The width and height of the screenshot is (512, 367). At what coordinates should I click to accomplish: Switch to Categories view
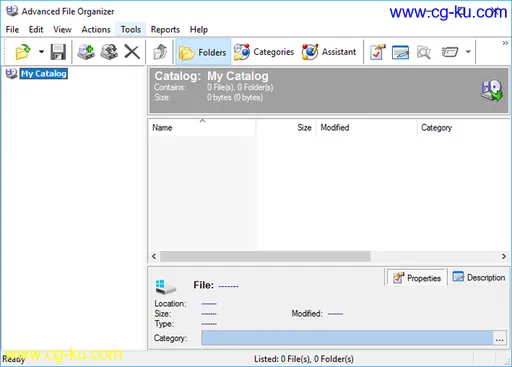[x=264, y=52]
